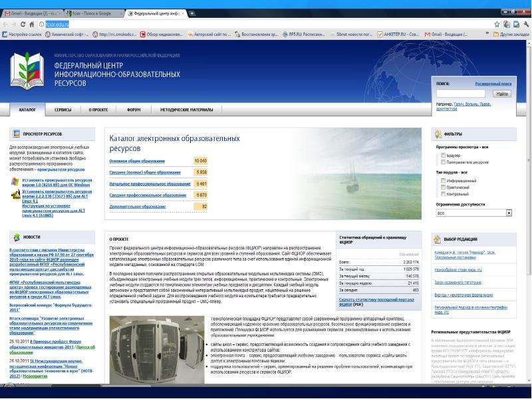The image size is (532, 399).
Task: Open the АНКЕТЕР.RU bookmark
Action: 398,35
